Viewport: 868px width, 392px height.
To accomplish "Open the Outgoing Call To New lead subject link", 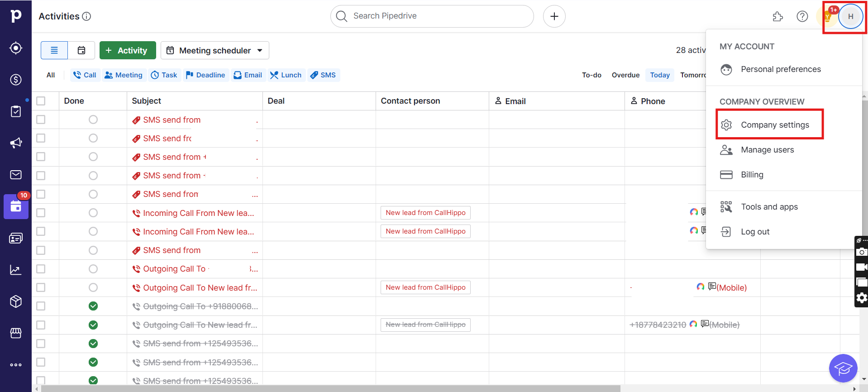I will 200,288.
